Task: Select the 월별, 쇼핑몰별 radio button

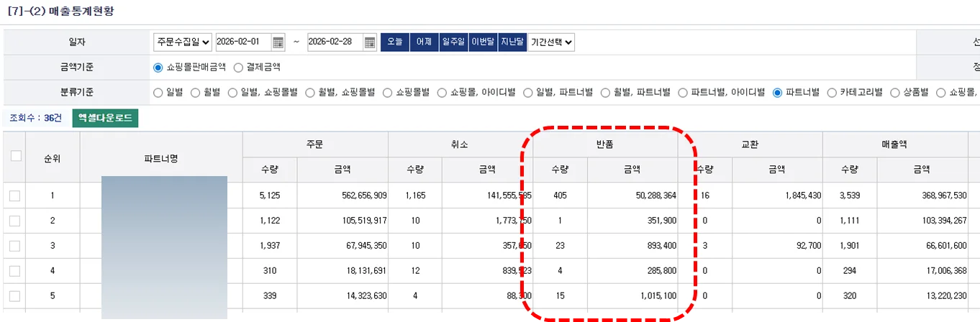Action: (x=310, y=92)
